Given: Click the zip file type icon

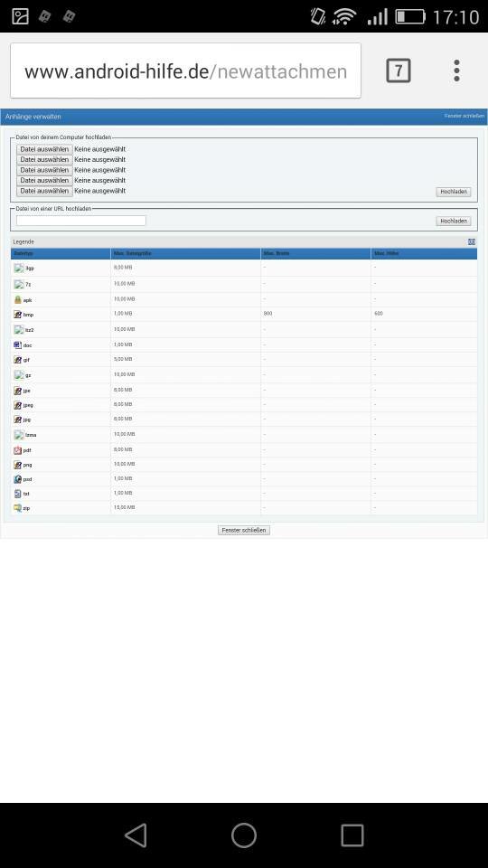Looking at the screenshot, I should click(x=18, y=507).
